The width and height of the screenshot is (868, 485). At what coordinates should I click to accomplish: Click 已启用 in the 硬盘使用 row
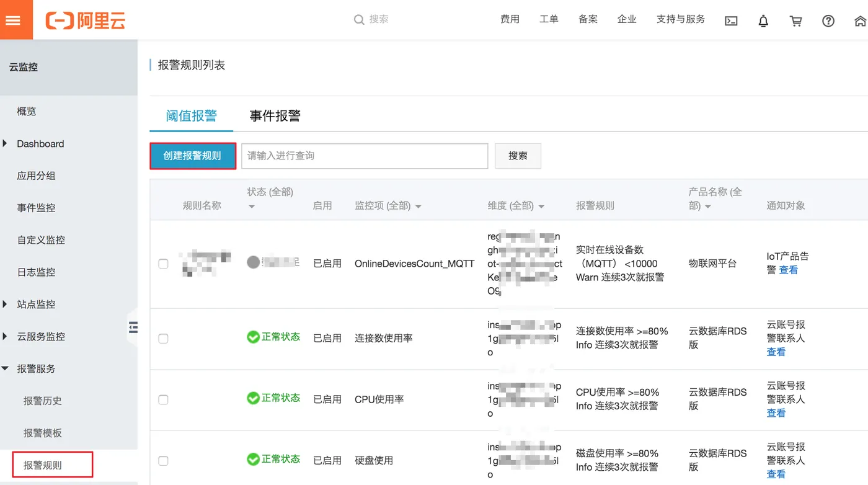327,461
